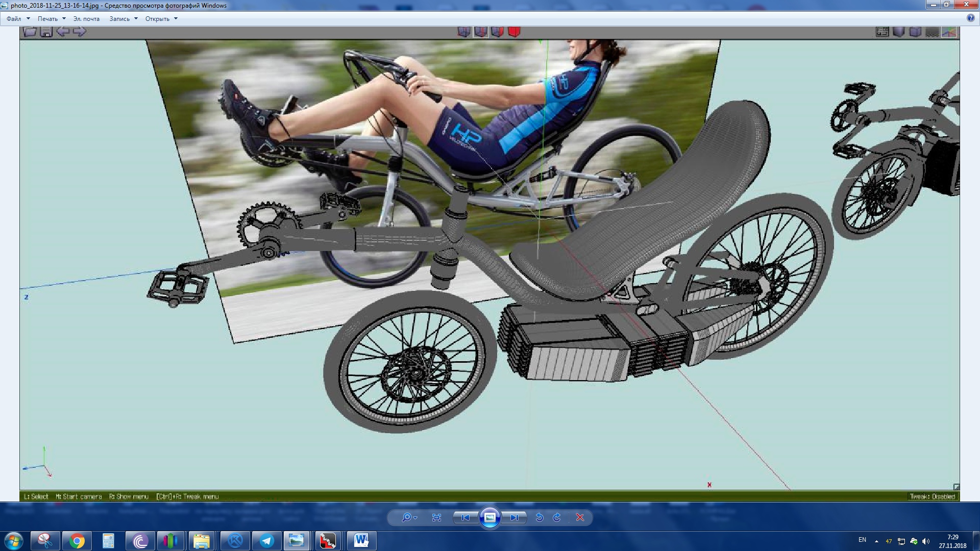Screen dimensions: 980x551
Task: Go to the previous photo
Action: [465, 517]
